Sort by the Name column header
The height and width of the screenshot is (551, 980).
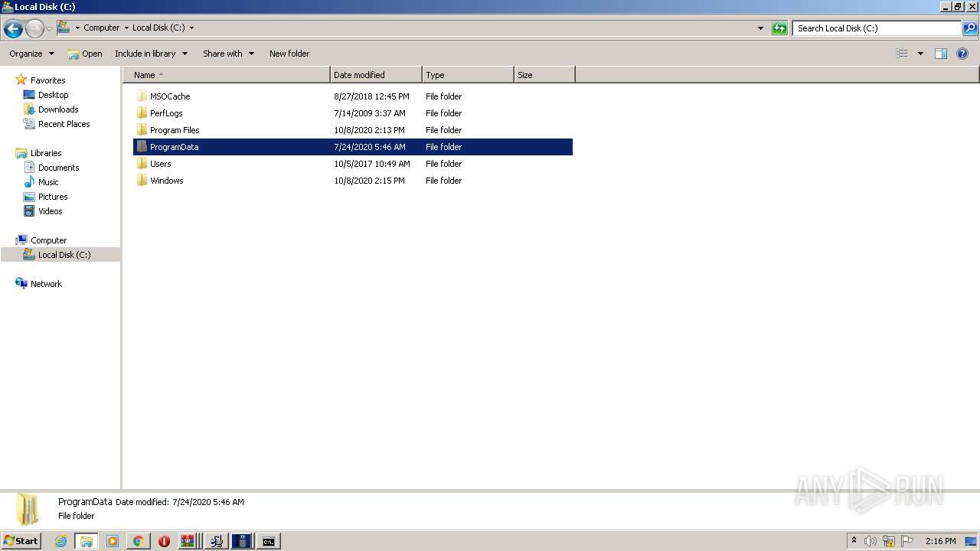227,75
